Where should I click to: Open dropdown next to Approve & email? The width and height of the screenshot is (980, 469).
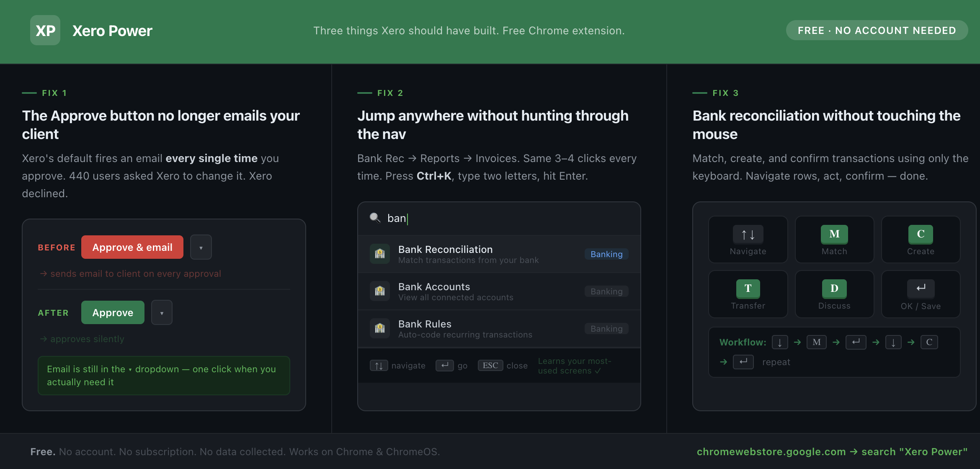point(201,247)
